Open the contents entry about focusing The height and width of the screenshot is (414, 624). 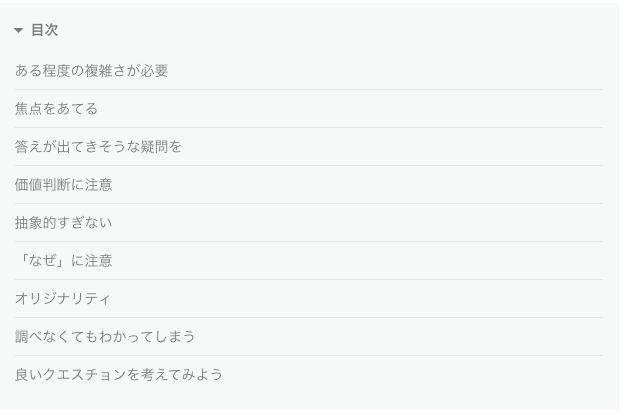point(56,109)
